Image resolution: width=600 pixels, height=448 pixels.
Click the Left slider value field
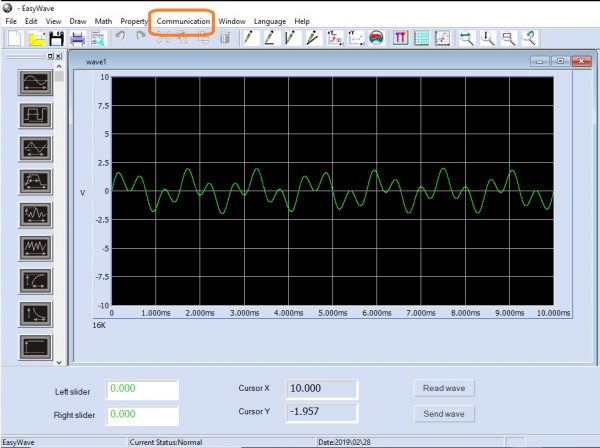pos(141,389)
